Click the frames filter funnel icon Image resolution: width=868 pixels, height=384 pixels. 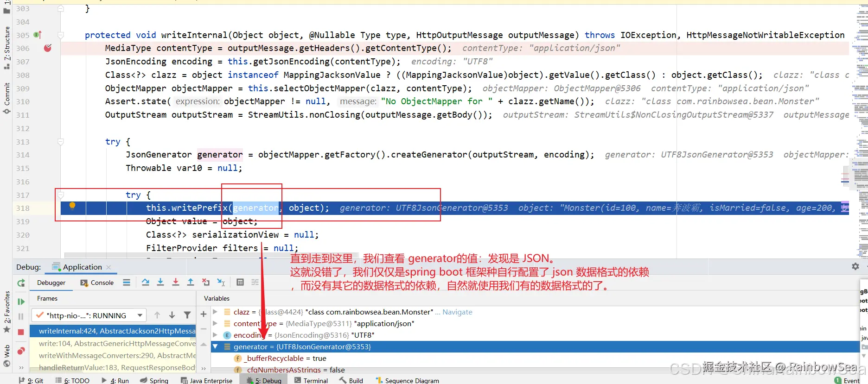click(x=187, y=315)
